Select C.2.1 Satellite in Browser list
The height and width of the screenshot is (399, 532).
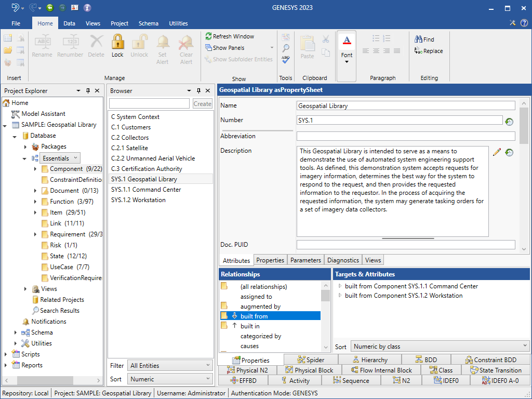[161, 148]
